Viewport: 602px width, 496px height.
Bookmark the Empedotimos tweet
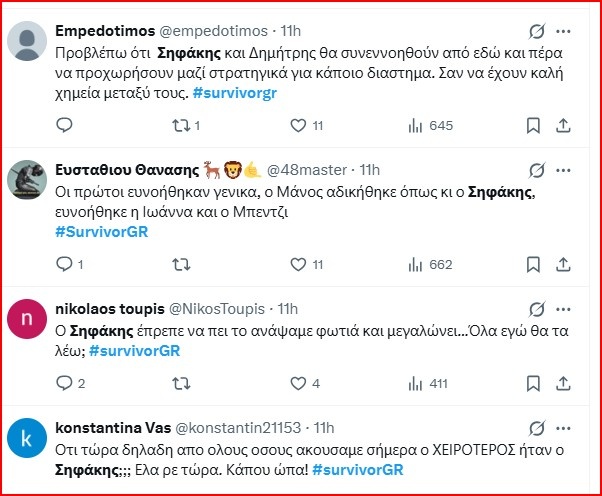click(x=534, y=125)
